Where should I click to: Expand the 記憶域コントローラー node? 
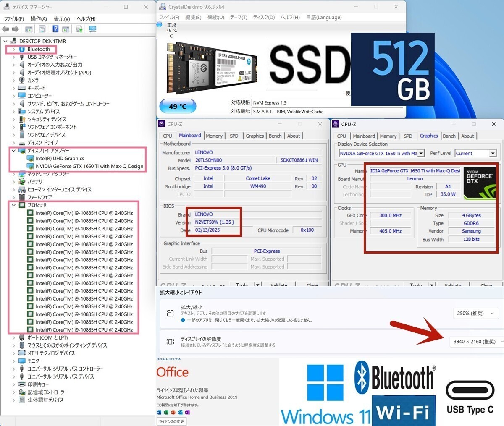pyautogui.click(x=13, y=392)
